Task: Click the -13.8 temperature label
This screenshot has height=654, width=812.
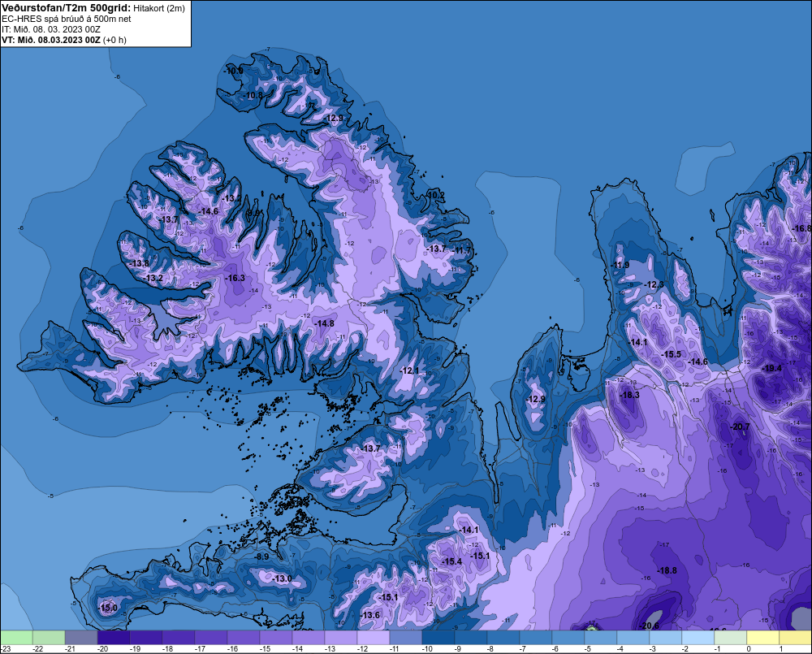Action: tap(139, 263)
